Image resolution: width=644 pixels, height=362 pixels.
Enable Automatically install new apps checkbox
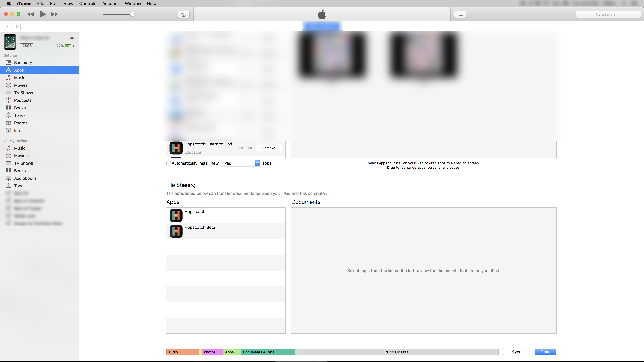pyautogui.click(x=169, y=163)
